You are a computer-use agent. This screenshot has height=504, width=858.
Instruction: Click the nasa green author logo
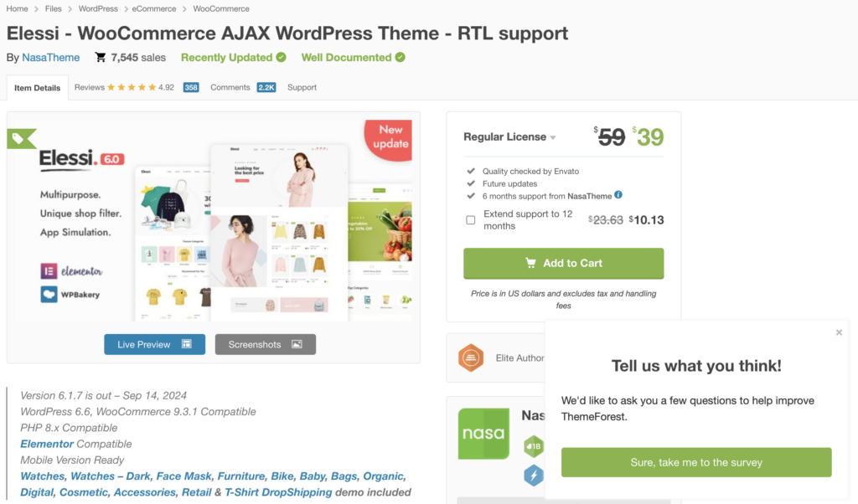point(483,434)
